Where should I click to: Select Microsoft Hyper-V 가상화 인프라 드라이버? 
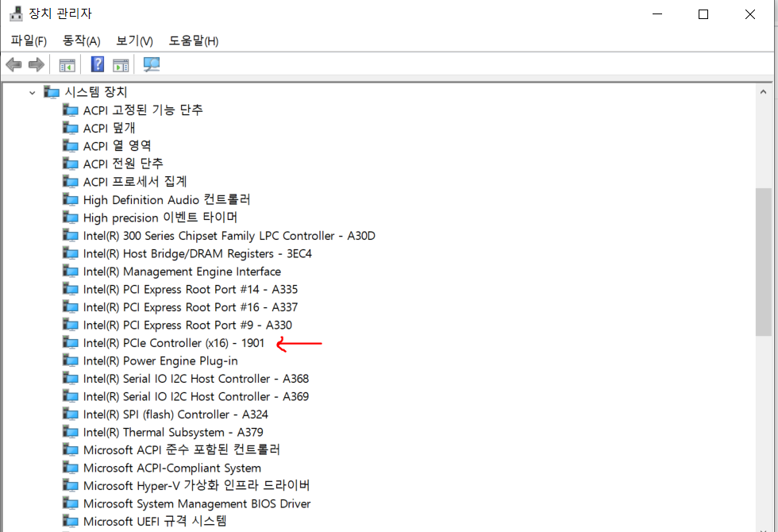197,485
